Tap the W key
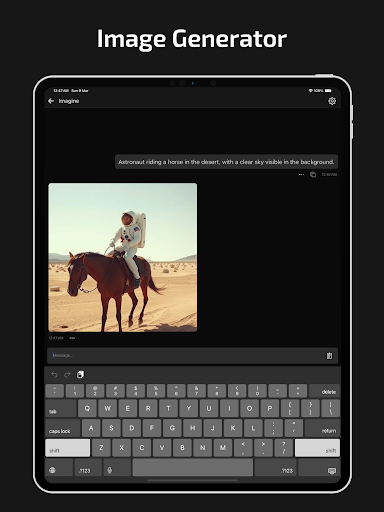This screenshot has height=512, width=384. [x=108, y=408]
